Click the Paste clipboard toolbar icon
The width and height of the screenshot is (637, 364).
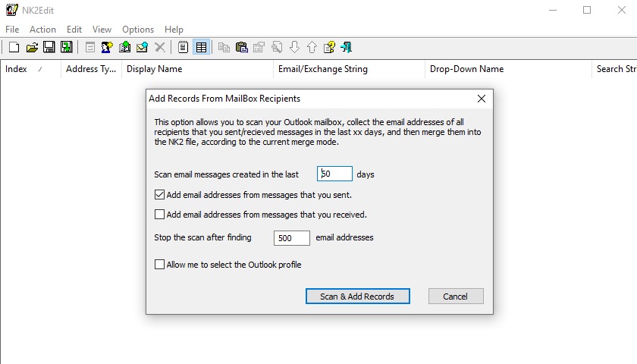242,48
